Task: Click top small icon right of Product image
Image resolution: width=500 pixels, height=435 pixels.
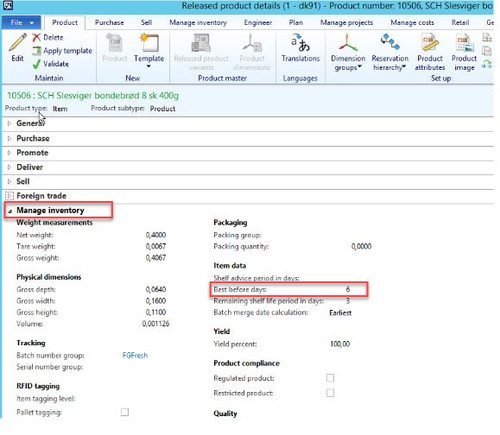Action: (x=487, y=37)
